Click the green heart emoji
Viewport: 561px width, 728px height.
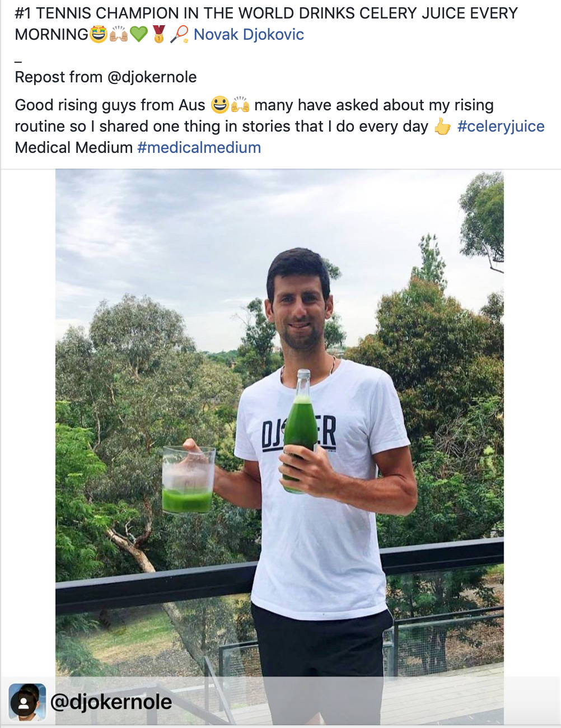click(139, 35)
